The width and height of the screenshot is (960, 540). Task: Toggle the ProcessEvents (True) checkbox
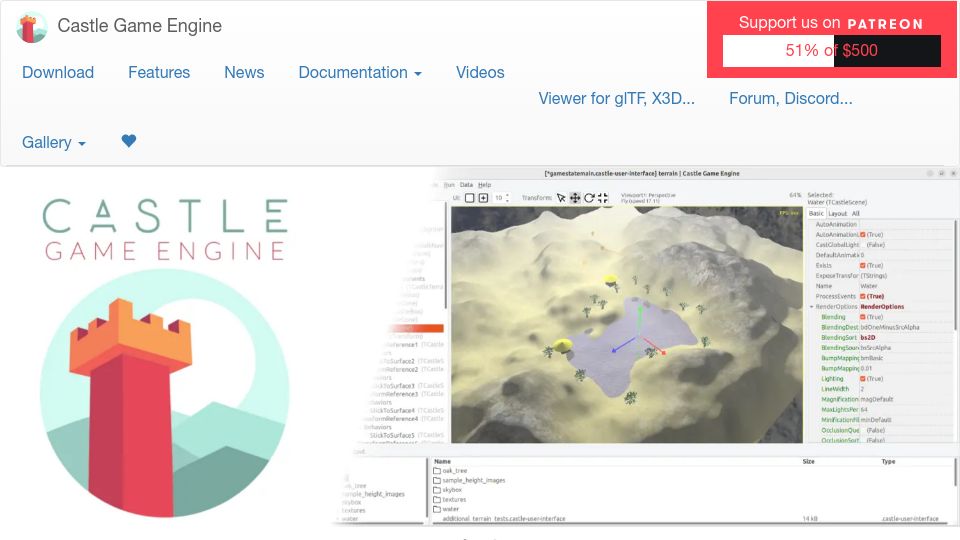[x=863, y=296]
